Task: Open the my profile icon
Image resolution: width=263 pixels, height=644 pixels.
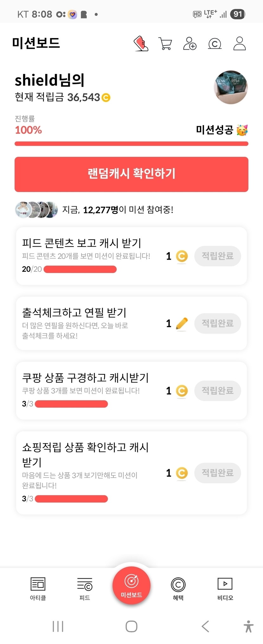Action: (240, 43)
